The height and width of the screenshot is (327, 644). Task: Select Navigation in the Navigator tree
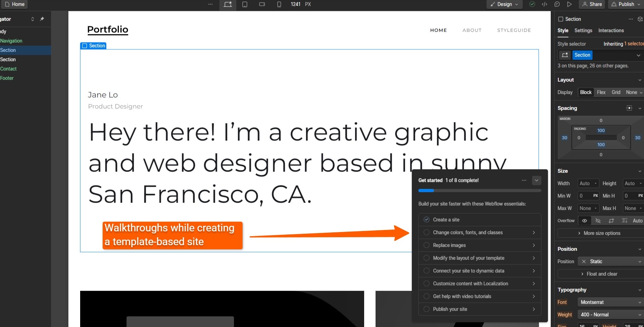11,41
